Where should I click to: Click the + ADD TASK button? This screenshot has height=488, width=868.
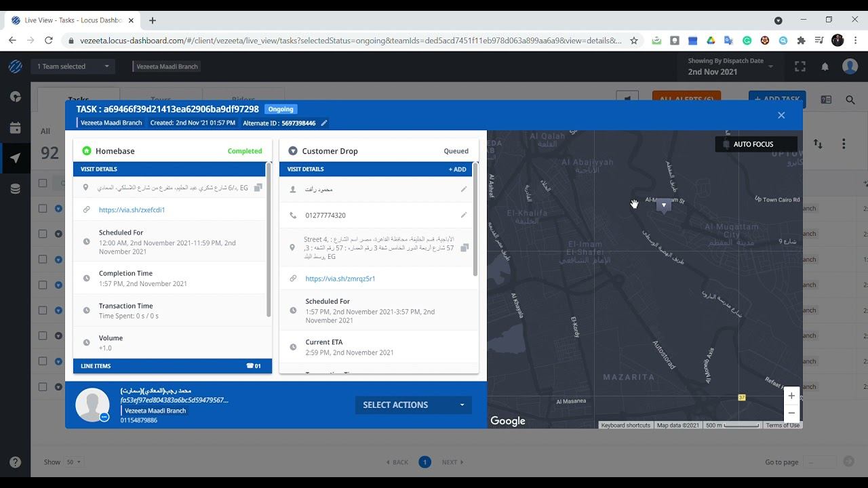pos(777,99)
